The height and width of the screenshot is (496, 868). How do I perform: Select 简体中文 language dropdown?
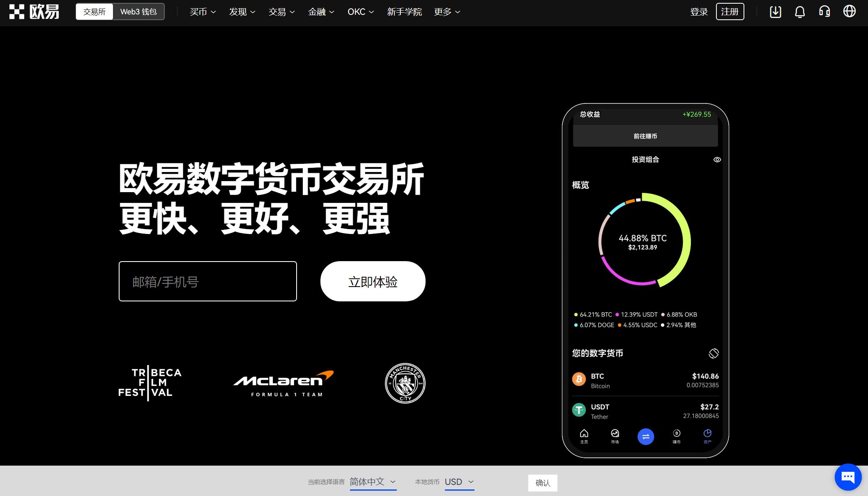(x=373, y=482)
